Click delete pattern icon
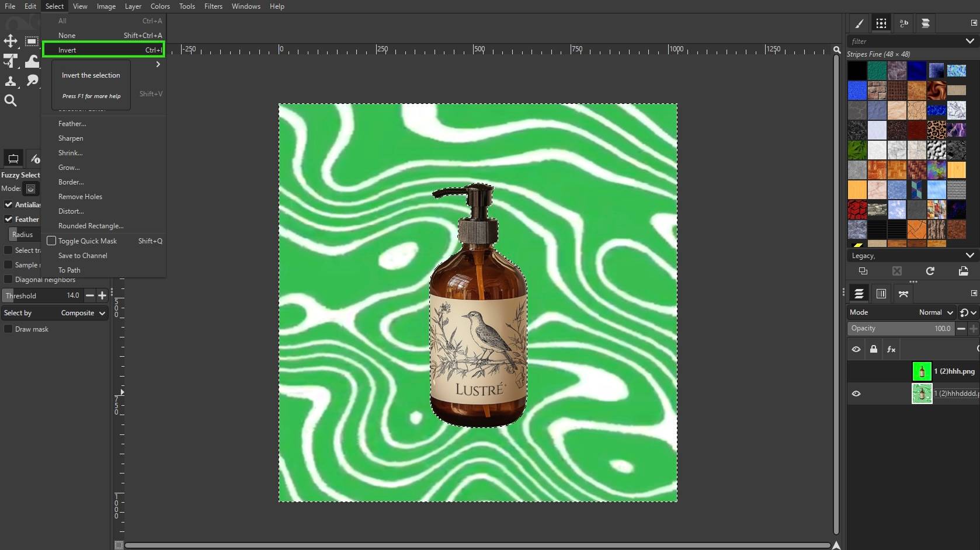980x550 pixels. pyautogui.click(x=897, y=271)
